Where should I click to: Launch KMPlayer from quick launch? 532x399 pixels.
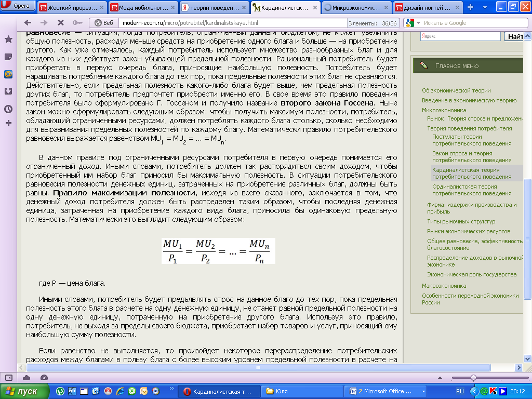(x=72, y=391)
